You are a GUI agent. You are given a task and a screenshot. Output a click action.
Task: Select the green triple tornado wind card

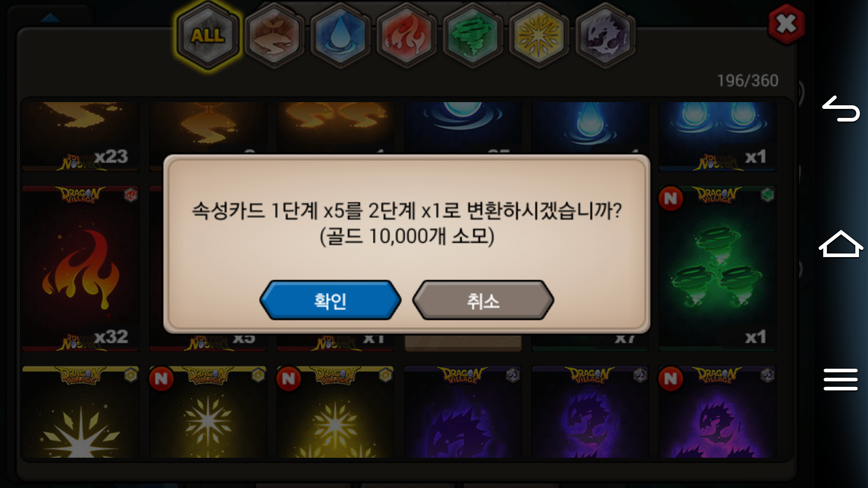717,268
